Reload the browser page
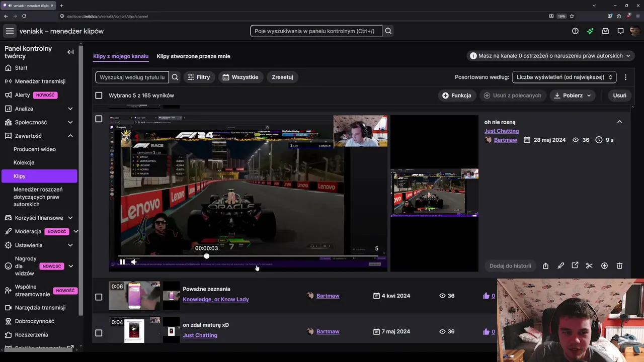Image resolution: width=644 pixels, height=362 pixels. point(24,16)
